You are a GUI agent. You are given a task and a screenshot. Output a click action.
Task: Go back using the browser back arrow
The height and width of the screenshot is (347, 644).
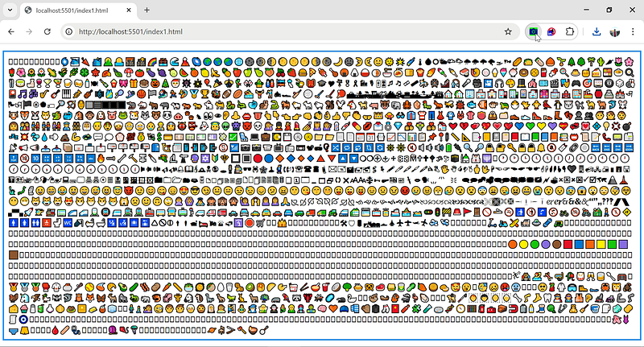(11, 31)
